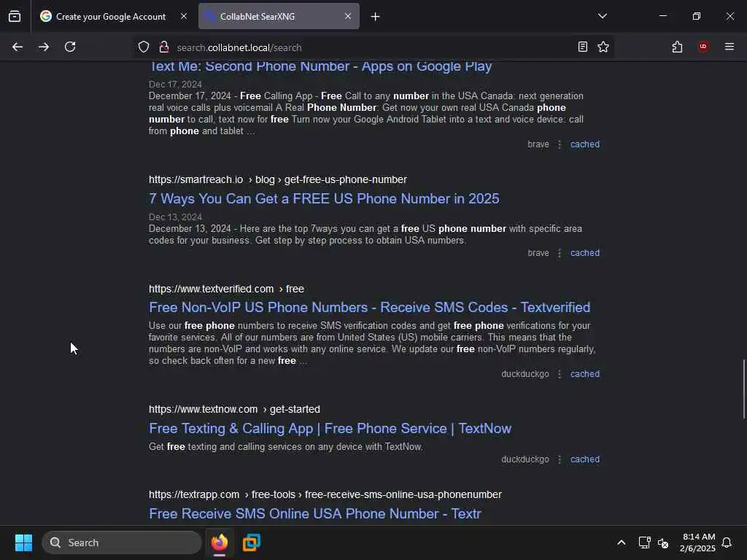747x560 pixels.
Task: Open the Extensions puzzle icon
Action: (677, 47)
